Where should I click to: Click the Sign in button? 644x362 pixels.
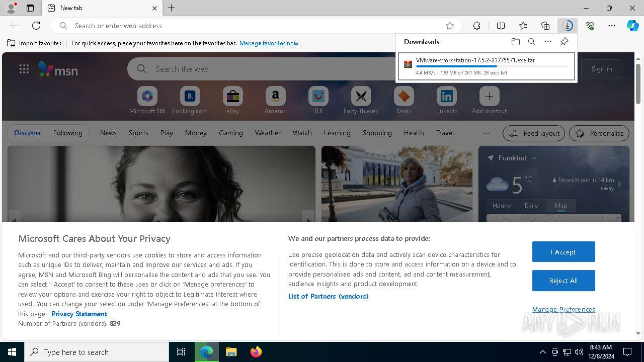(602, 69)
